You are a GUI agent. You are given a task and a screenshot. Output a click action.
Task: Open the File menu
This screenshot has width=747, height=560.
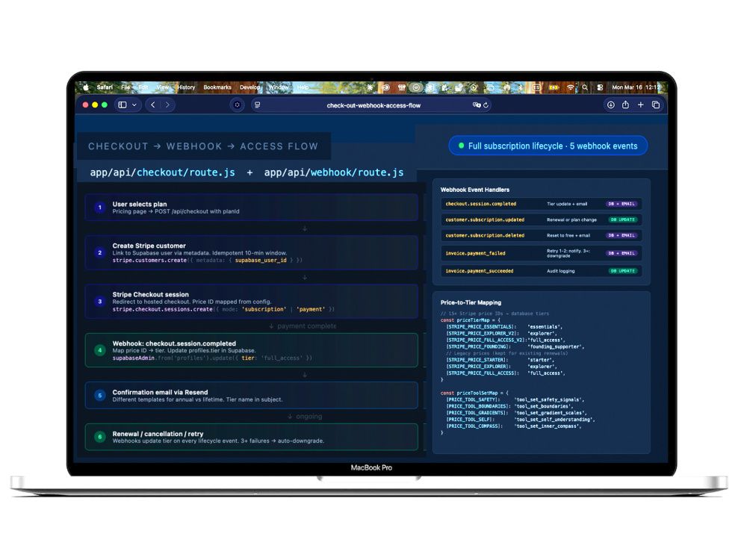click(x=125, y=87)
